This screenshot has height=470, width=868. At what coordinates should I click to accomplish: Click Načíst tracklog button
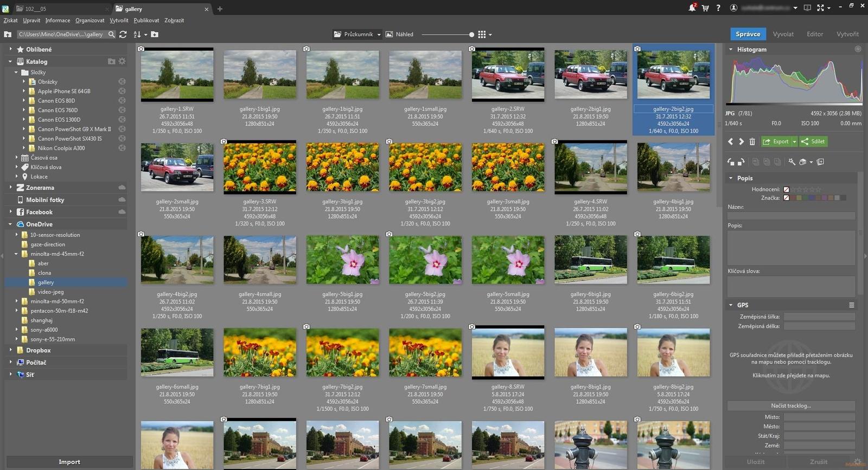pos(791,405)
